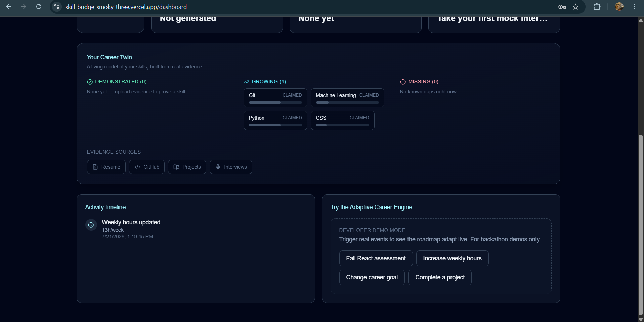Open the GitHub evidence source
The width and height of the screenshot is (644, 322).
click(147, 167)
